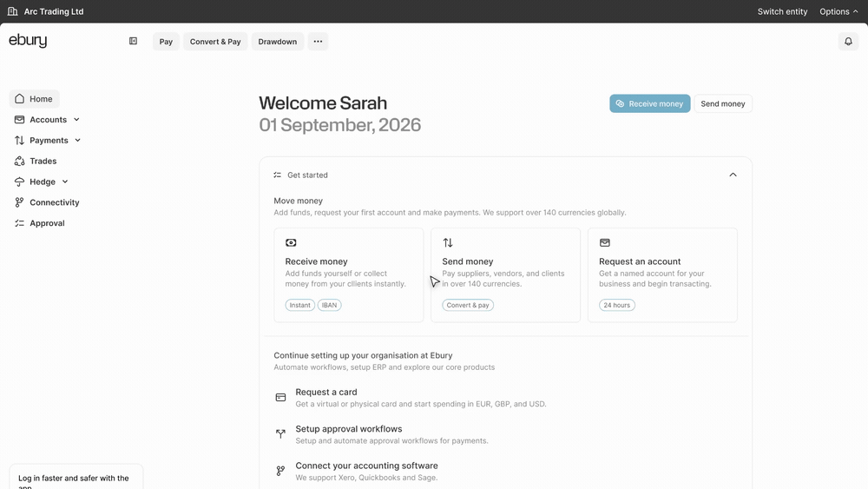Viewport: 868px width, 489px height.
Task: Click the blue Receive money button
Action: point(650,103)
